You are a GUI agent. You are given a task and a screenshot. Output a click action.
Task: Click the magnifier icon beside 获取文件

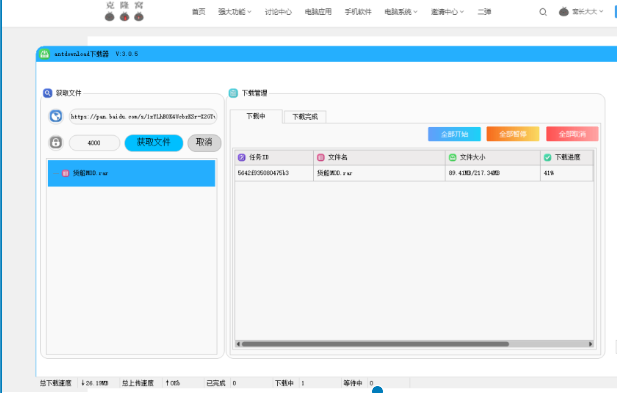click(48, 93)
